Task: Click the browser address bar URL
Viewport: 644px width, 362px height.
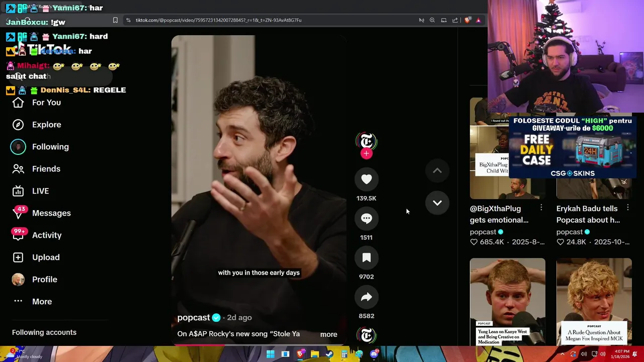Action: (218, 20)
